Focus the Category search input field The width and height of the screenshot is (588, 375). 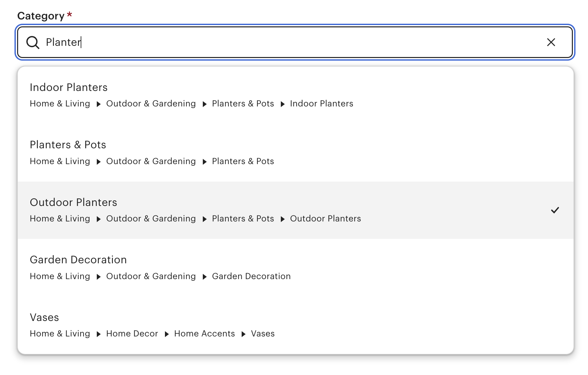coord(295,42)
